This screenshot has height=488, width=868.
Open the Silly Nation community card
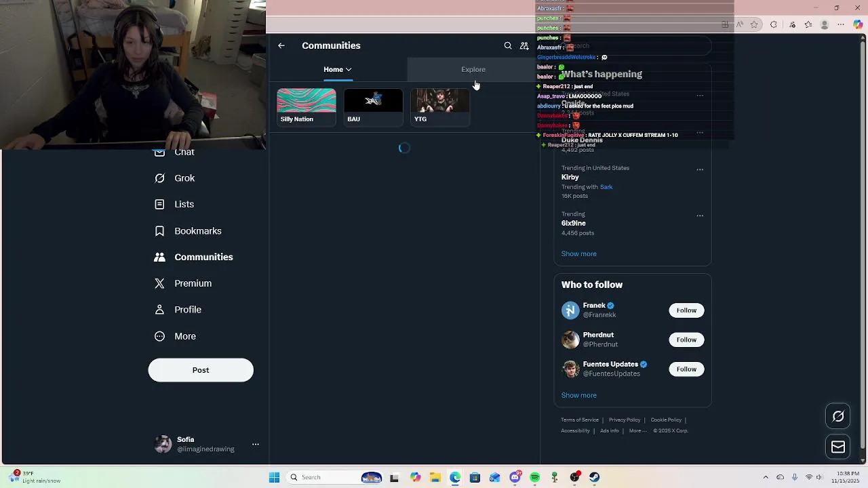307,107
